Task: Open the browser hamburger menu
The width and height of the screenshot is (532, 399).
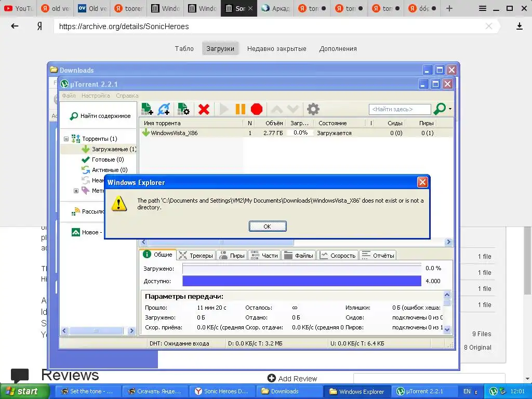Action: pos(483,8)
